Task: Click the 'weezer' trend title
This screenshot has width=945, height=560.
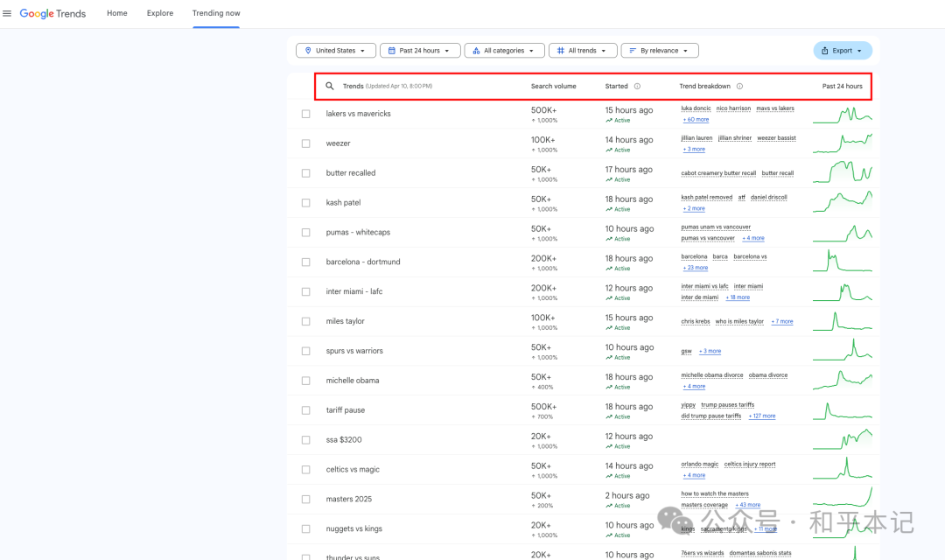Action: coord(338,143)
